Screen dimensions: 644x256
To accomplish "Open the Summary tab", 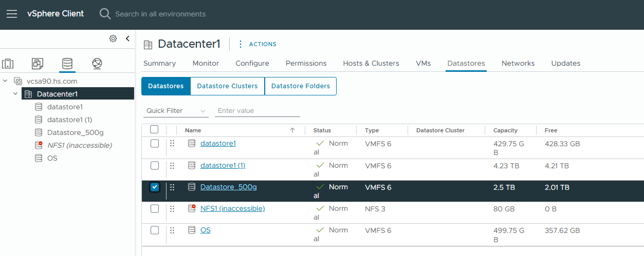I will [159, 64].
